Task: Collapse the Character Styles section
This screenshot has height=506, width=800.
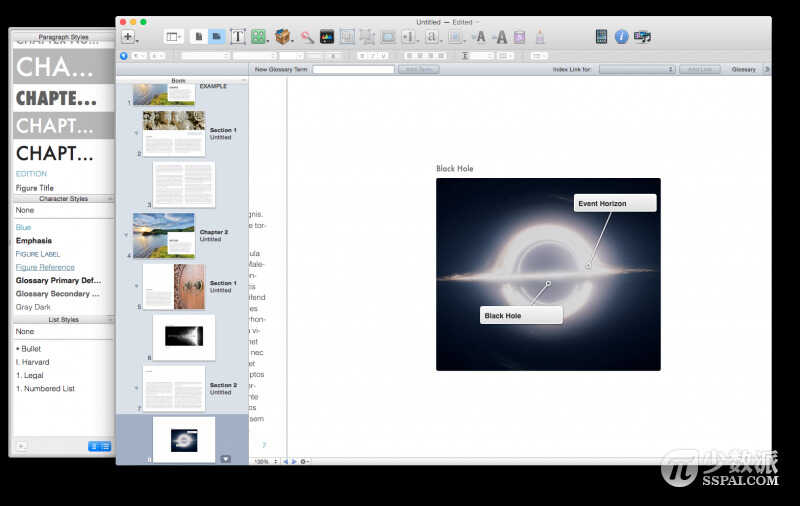Action: 110,198
